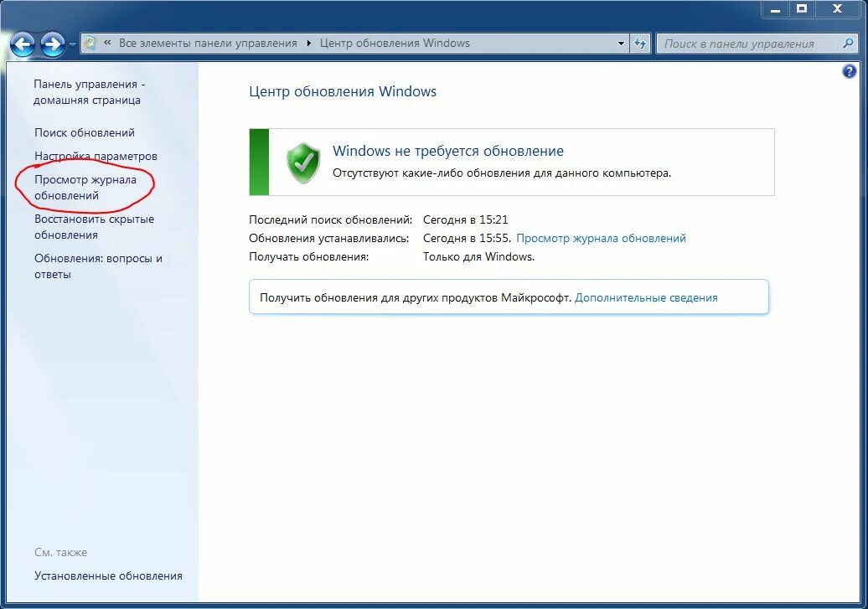Open 'Панель управления - домашняя страница'

pos(89,92)
